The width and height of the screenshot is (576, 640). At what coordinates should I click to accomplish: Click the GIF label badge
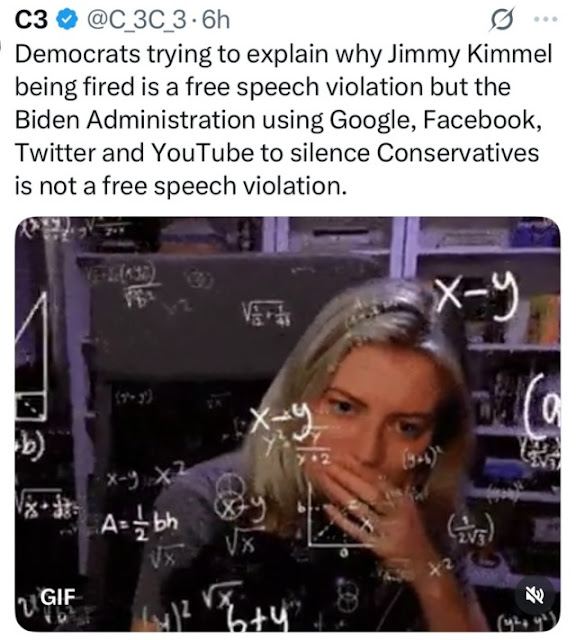(58, 597)
